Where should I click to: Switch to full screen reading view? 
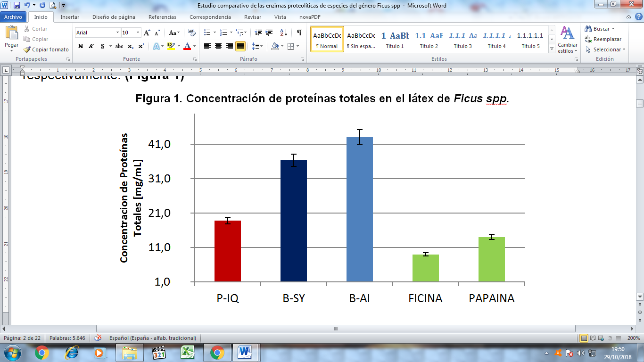click(593, 338)
